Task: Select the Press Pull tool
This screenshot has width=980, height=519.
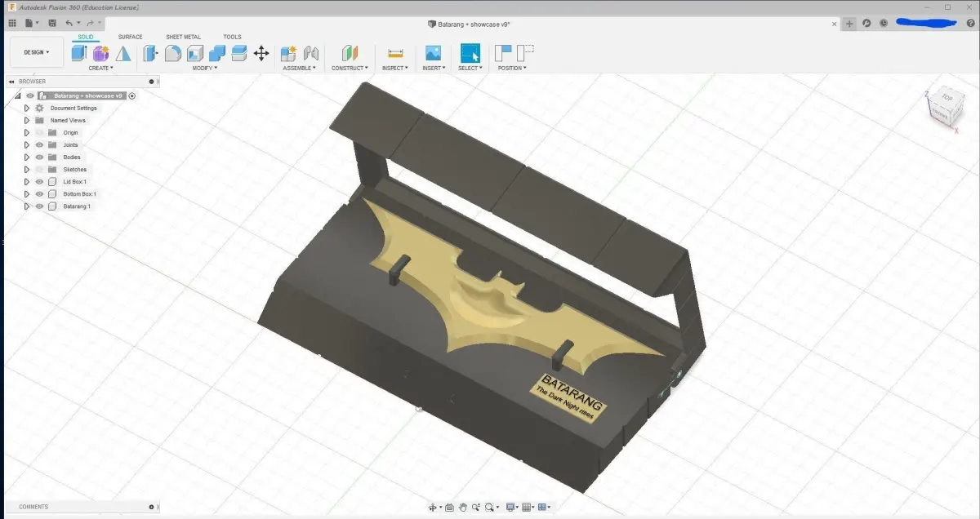Action: click(x=151, y=53)
